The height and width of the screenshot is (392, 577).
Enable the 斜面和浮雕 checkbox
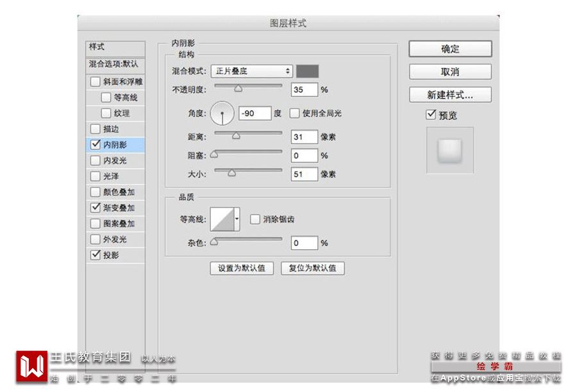[x=95, y=81]
